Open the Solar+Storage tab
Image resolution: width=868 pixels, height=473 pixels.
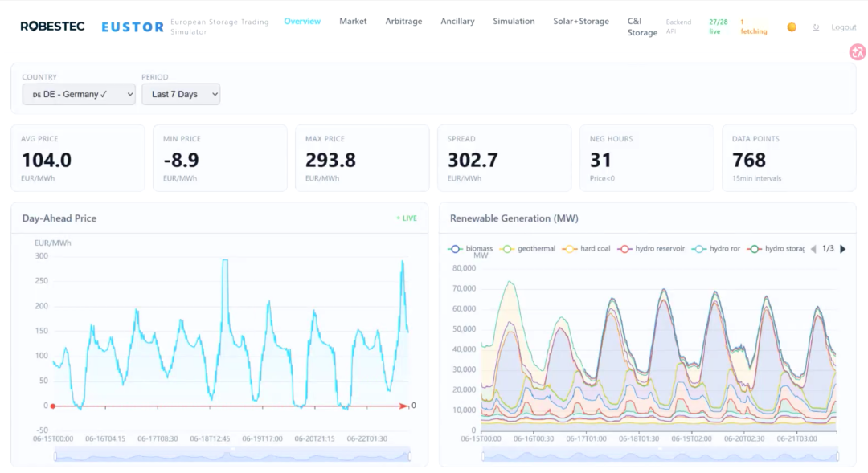tap(581, 21)
